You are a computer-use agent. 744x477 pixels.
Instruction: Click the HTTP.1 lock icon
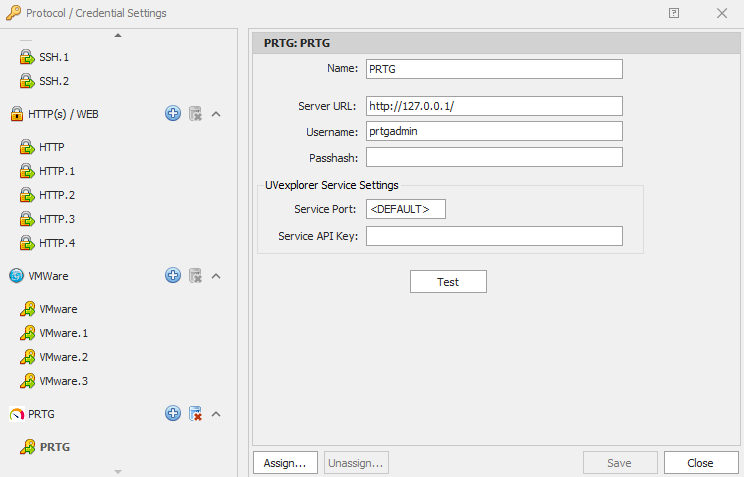pyautogui.click(x=27, y=171)
